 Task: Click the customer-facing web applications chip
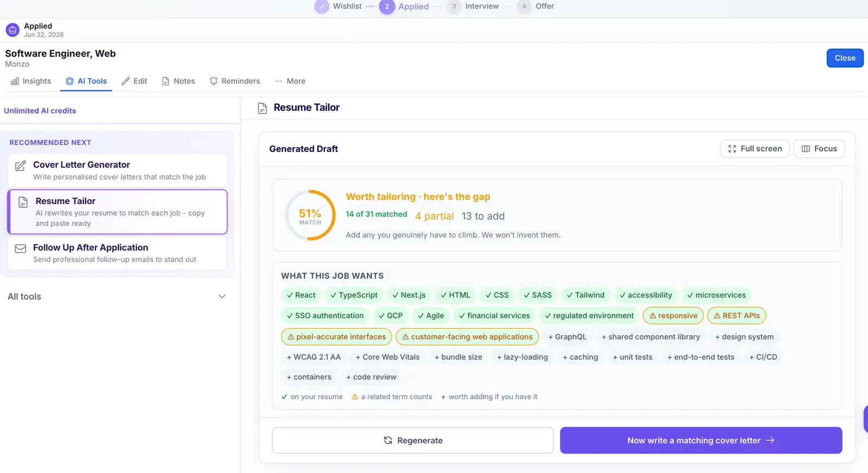(467, 337)
